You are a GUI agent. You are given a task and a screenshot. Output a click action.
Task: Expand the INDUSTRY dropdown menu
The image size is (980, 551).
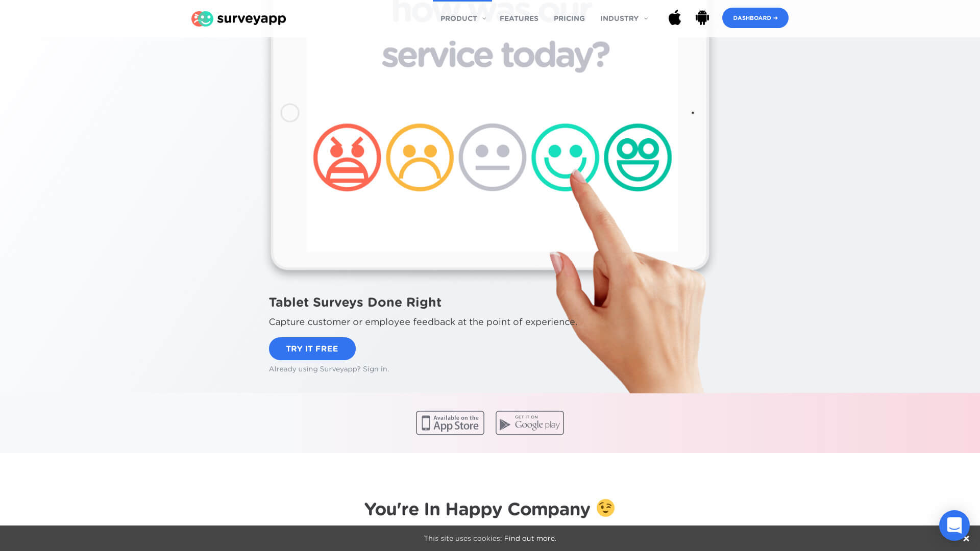click(623, 18)
